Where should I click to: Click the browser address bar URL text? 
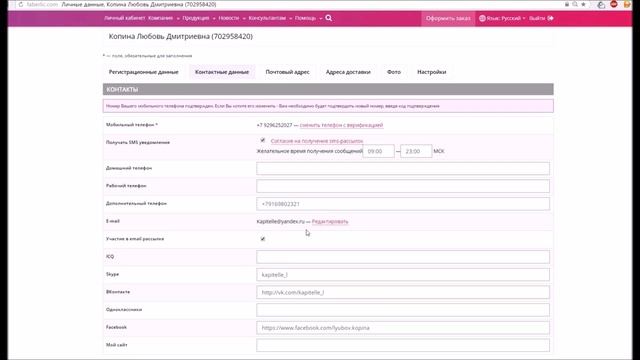(42, 4)
